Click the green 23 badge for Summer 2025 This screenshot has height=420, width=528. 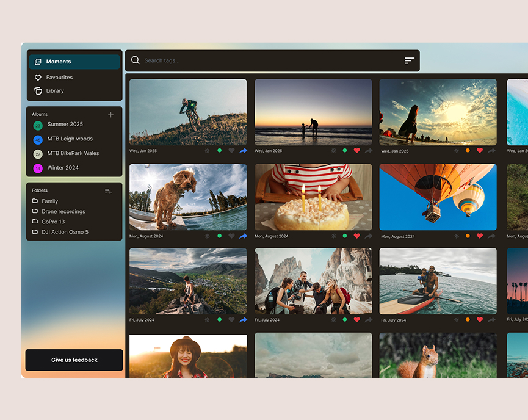(38, 126)
